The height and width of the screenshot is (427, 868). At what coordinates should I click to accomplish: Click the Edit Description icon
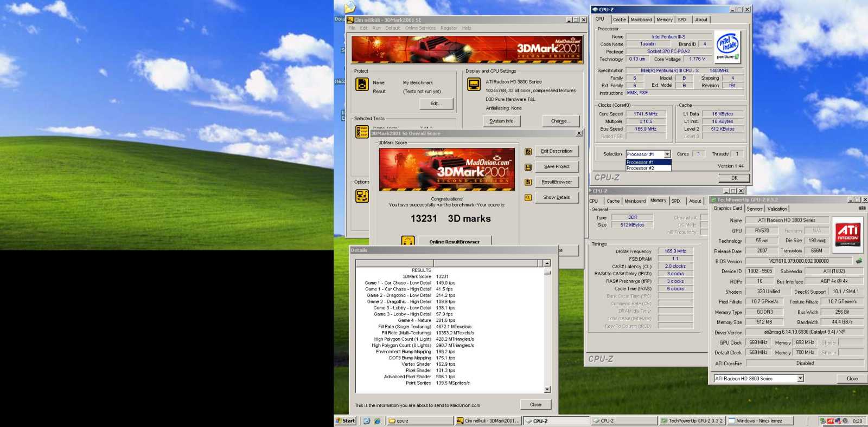(528, 152)
